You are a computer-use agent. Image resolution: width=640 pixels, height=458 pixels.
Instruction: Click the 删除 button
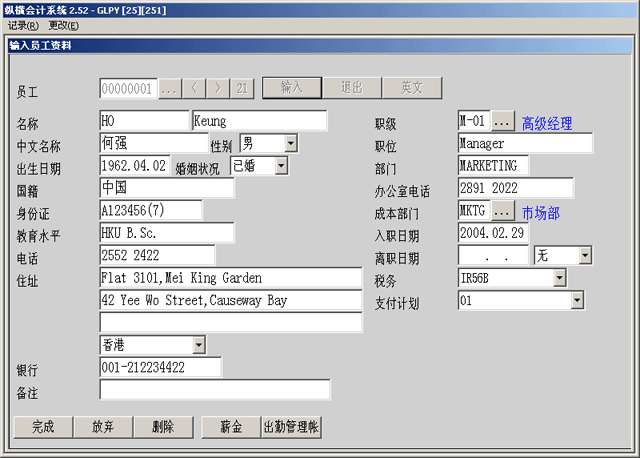click(163, 427)
